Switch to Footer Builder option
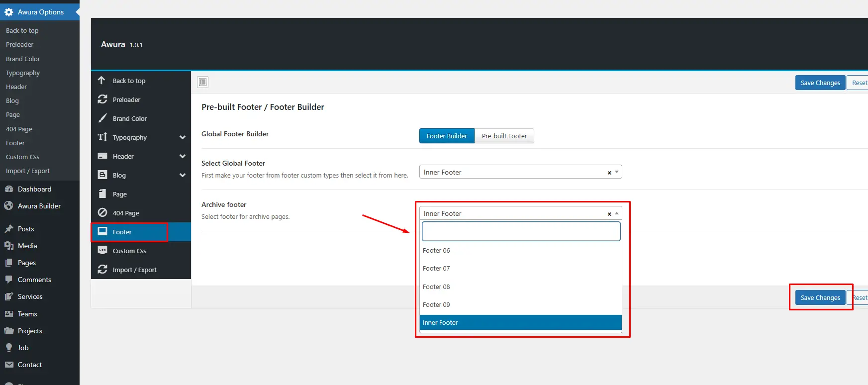 (447, 136)
